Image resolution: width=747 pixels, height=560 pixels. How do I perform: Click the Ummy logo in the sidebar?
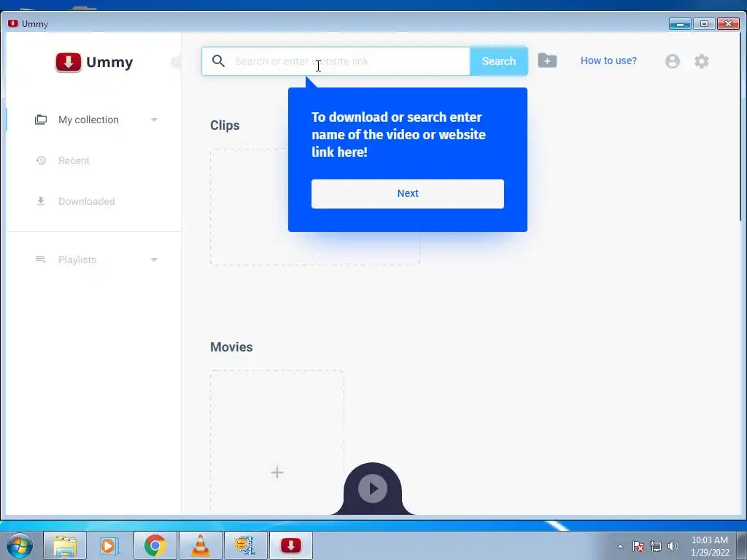(x=94, y=63)
